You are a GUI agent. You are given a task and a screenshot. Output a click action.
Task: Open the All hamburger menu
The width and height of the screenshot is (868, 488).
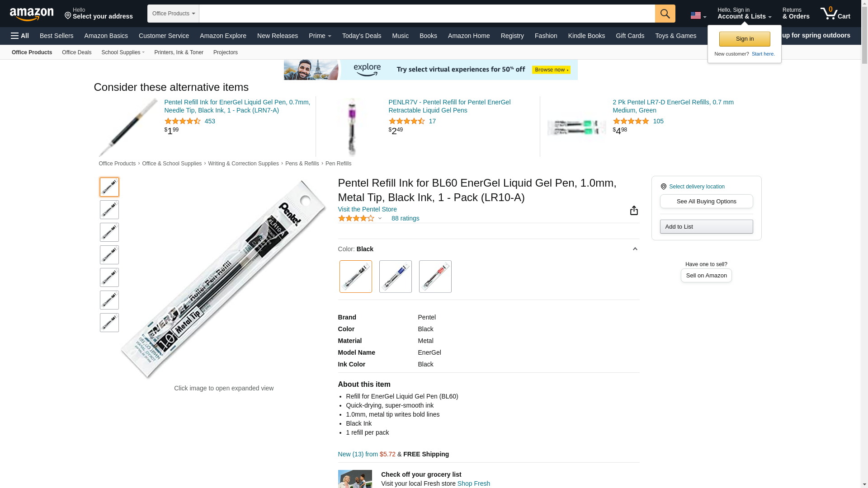tap(20, 36)
